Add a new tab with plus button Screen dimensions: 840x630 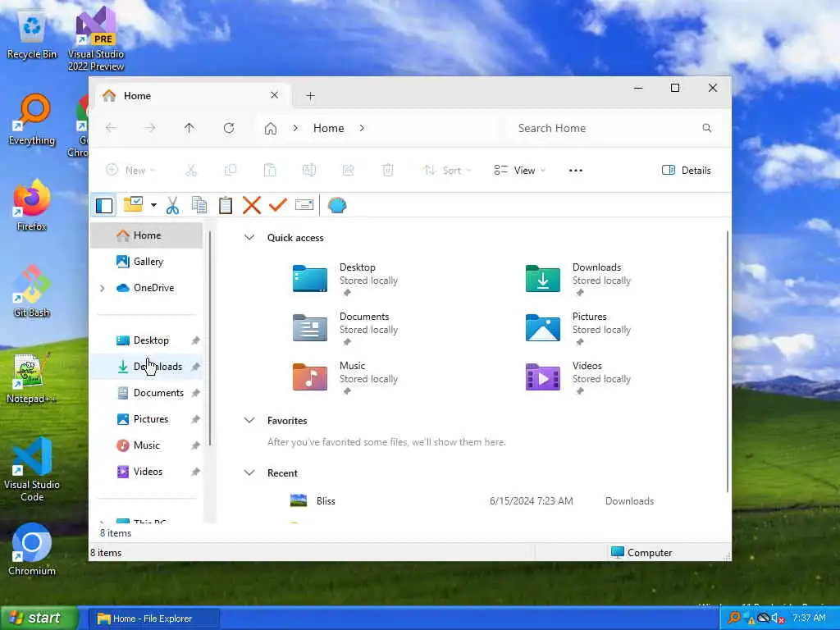pos(310,96)
